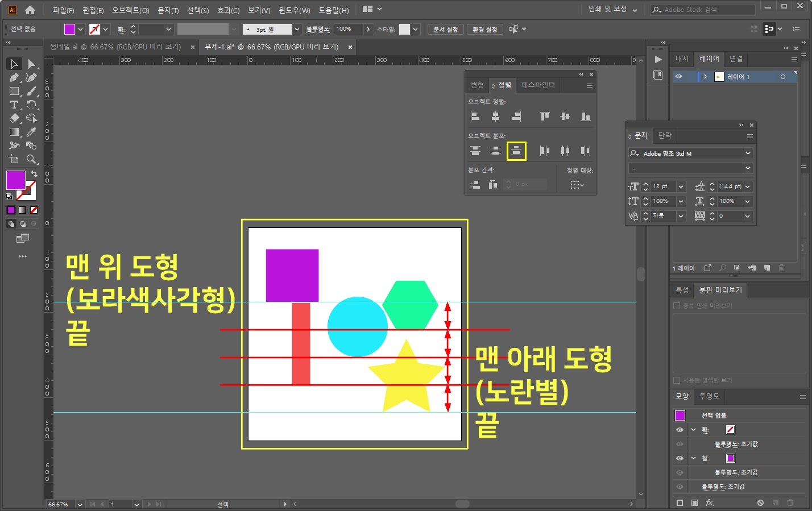
Task: Distribute objects by vertical top
Action: pos(475,151)
